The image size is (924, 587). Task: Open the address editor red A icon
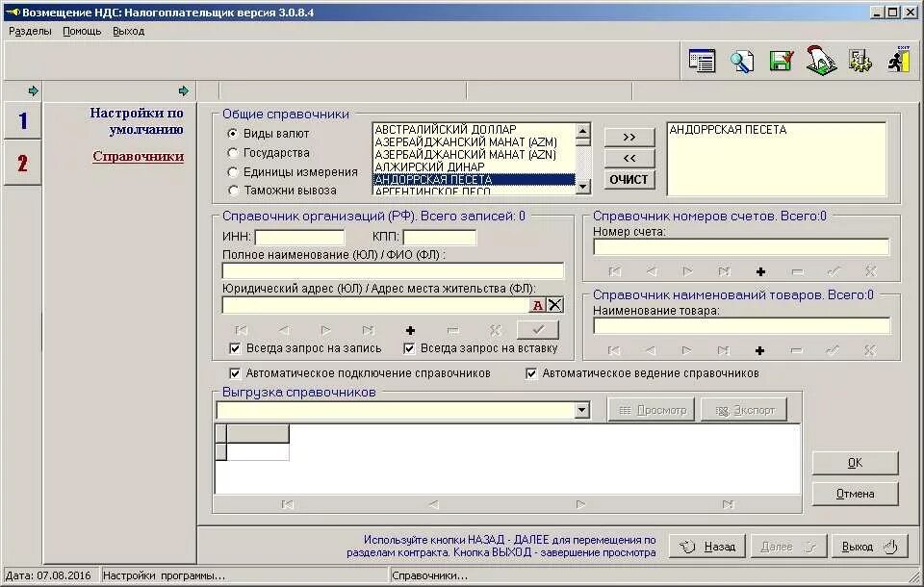[537, 305]
